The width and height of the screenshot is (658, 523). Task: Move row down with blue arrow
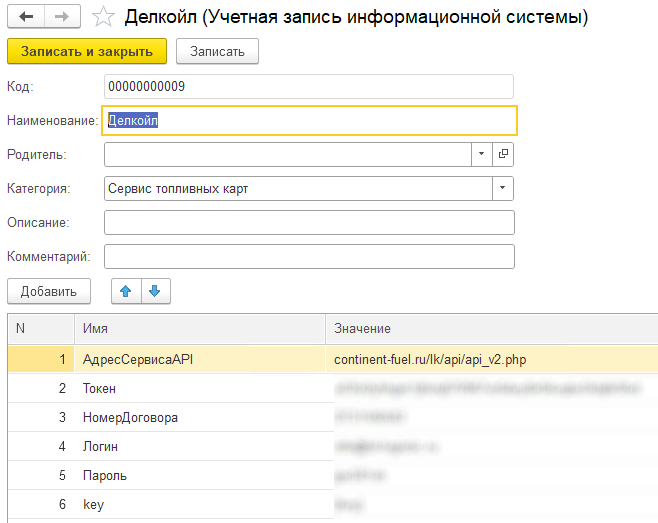(x=154, y=291)
